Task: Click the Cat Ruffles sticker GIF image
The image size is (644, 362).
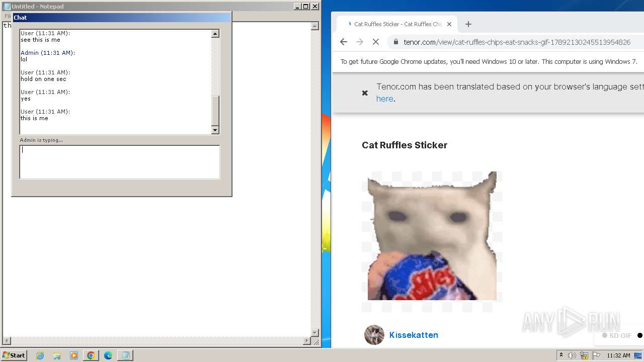Action: (432, 236)
